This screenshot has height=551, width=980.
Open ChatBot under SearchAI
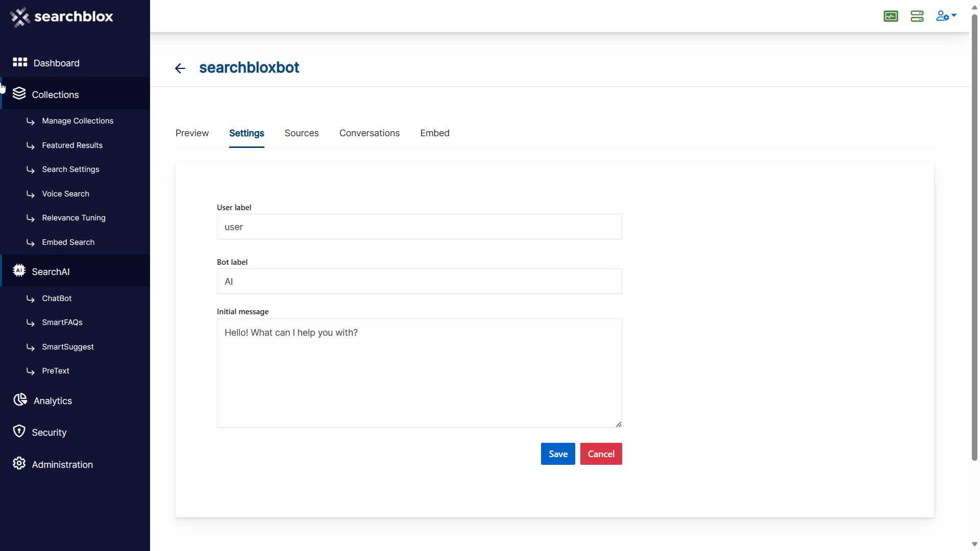pyautogui.click(x=57, y=298)
